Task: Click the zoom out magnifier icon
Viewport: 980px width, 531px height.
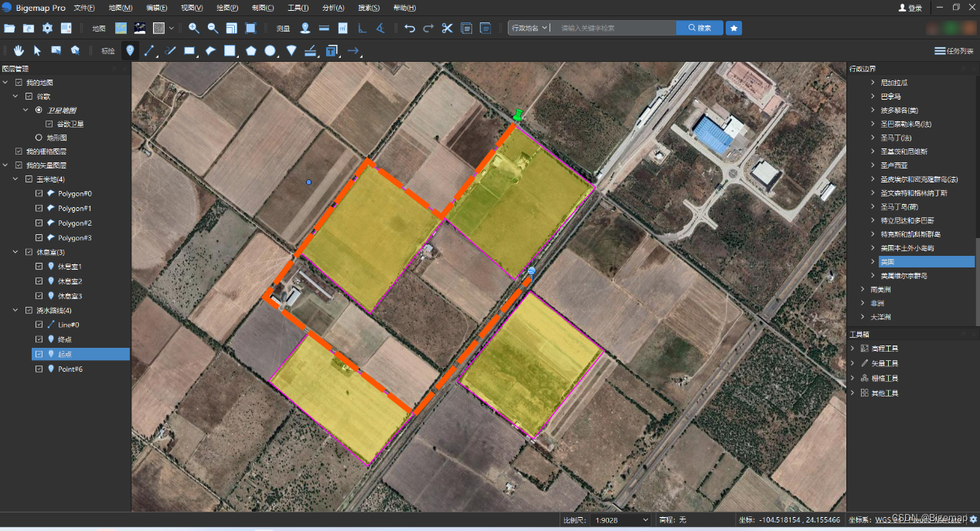Action: [213, 28]
